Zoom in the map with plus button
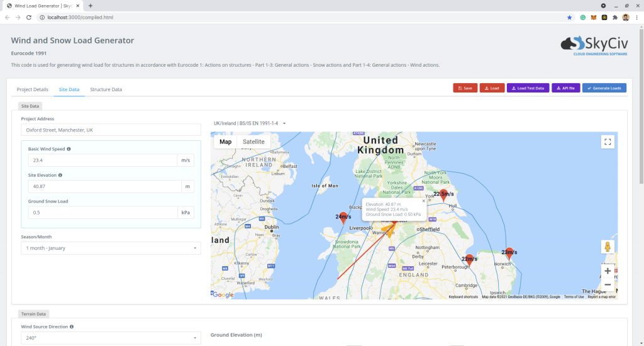The height and width of the screenshot is (346, 644). pyautogui.click(x=607, y=271)
